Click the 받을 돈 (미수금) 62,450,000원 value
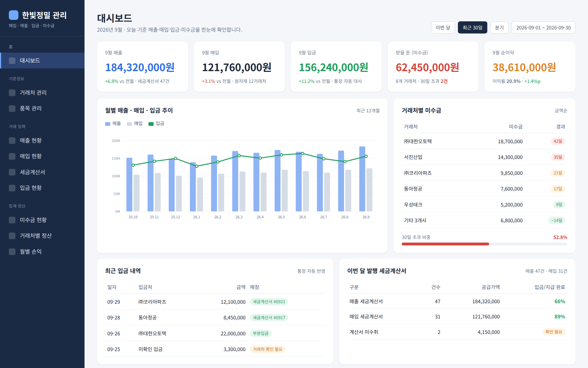This screenshot has width=588, height=368. 427,67
